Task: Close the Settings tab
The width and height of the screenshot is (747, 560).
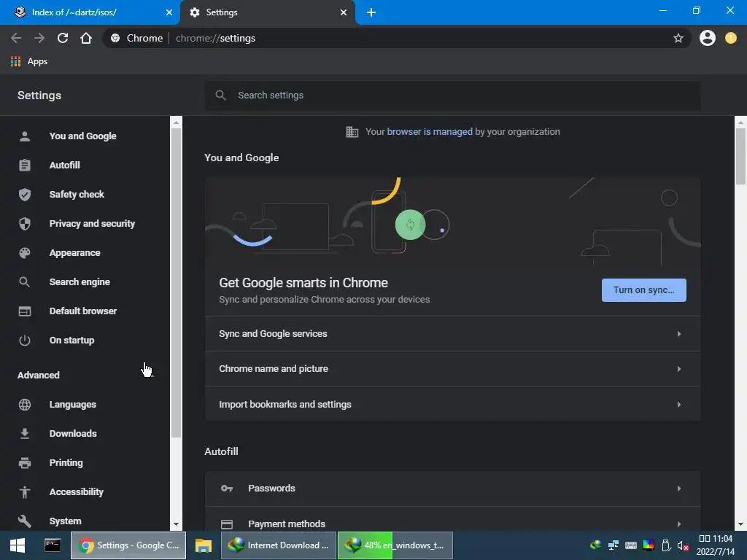Action: pyautogui.click(x=344, y=12)
